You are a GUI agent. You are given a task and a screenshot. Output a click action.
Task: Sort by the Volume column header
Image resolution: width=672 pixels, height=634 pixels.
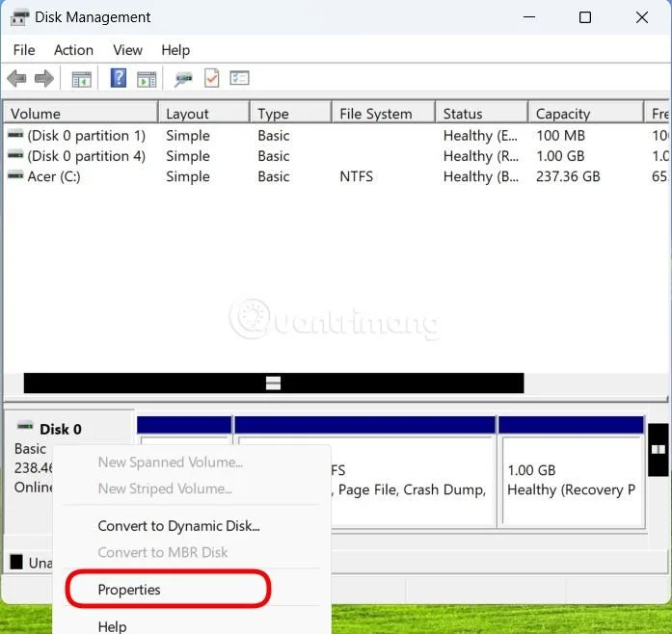[x=81, y=114]
